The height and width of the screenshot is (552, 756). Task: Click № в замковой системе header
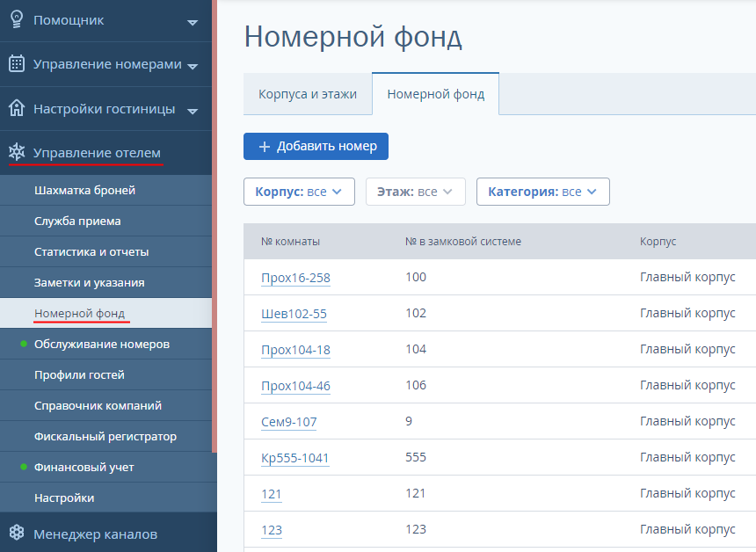(x=463, y=242)
